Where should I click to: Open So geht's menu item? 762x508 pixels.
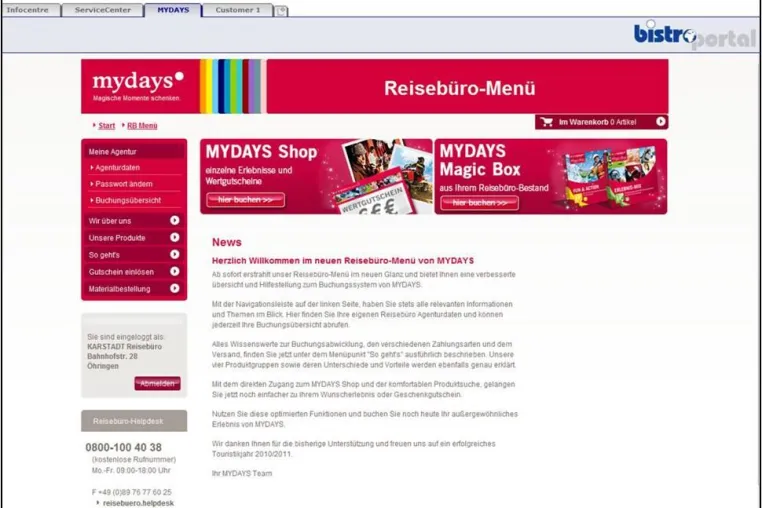click(x=134, y=255)
